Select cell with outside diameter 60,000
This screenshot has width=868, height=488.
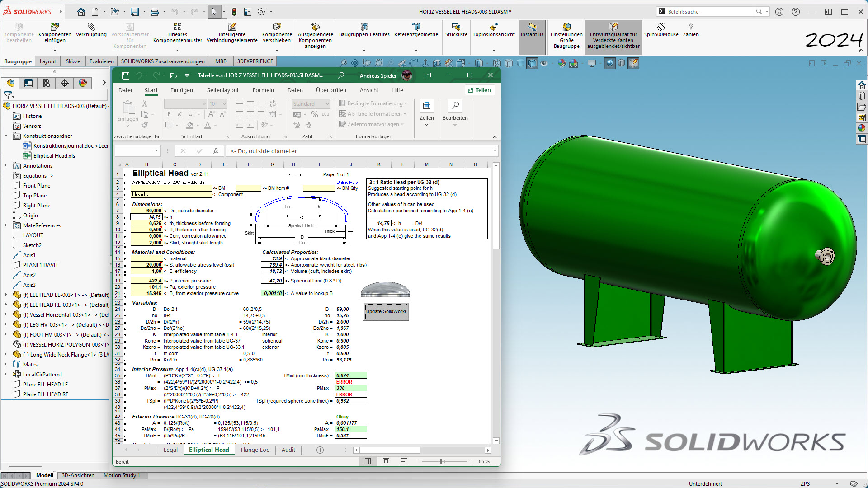[146, 211]
